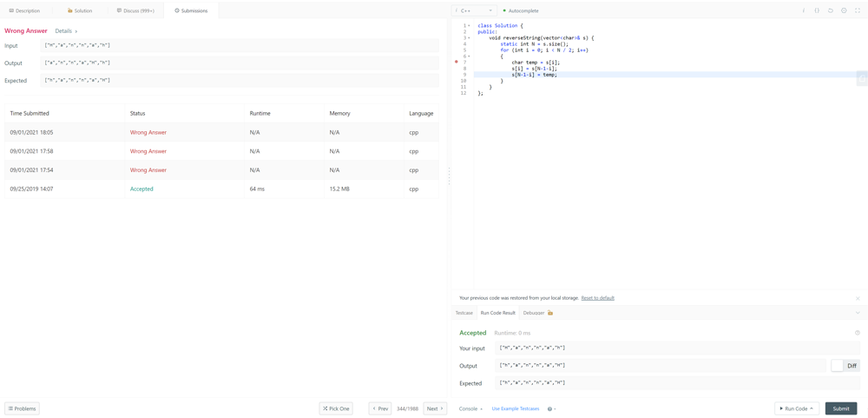This screenshot has width=868, height=418.
Task: Open the Console dropdown
Action: click(470, 408)
